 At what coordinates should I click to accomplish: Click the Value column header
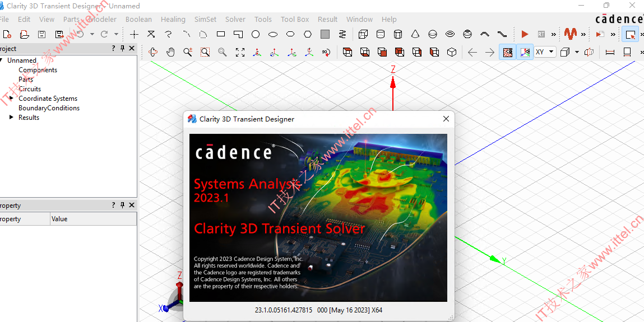[93, 219]
